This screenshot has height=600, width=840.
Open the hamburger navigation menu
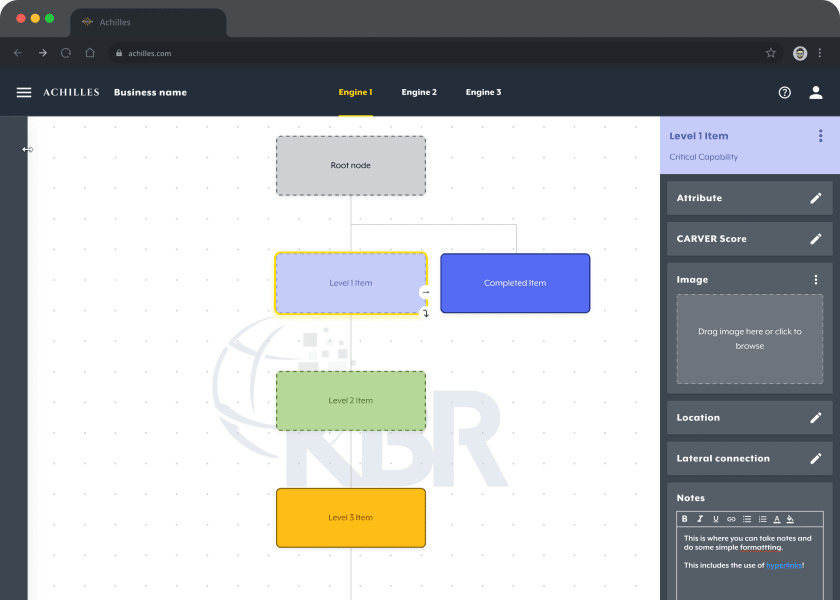[24, 92]
